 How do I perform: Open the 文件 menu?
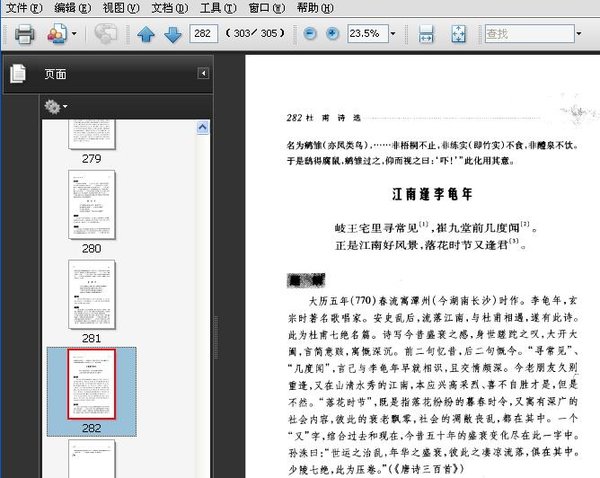[21, 8]
